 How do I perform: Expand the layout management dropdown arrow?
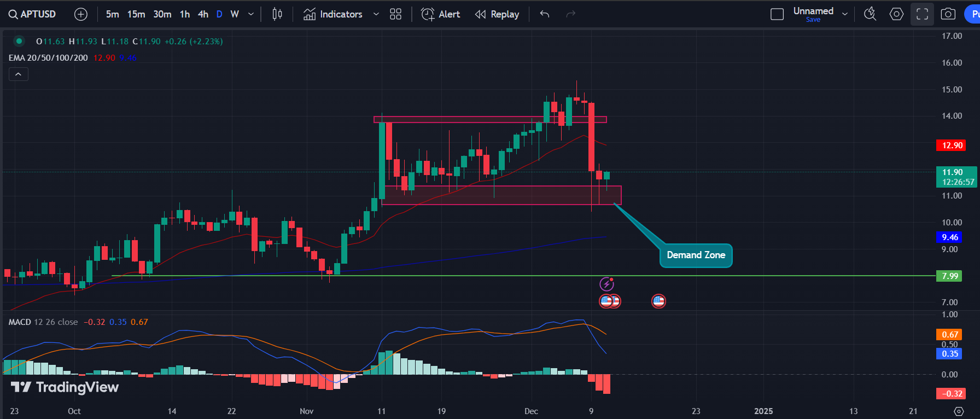click(x=845, y=14)
